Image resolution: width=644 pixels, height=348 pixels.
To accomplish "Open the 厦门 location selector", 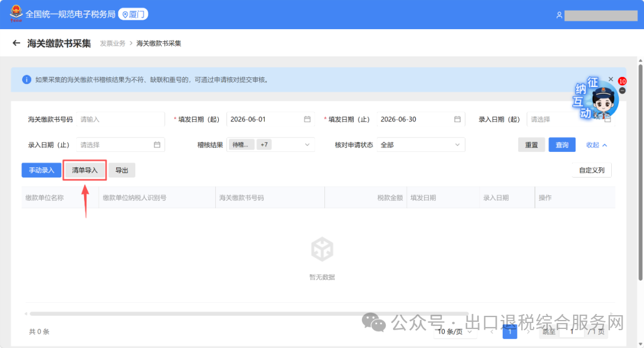I will (133, 14).
